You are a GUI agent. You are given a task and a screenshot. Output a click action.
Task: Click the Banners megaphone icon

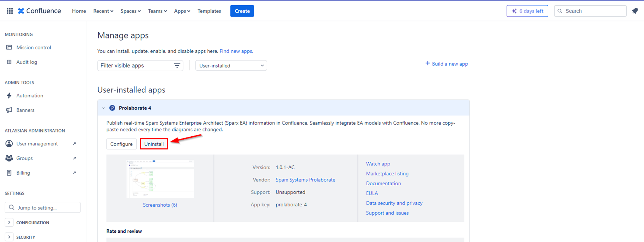(9, 110)
